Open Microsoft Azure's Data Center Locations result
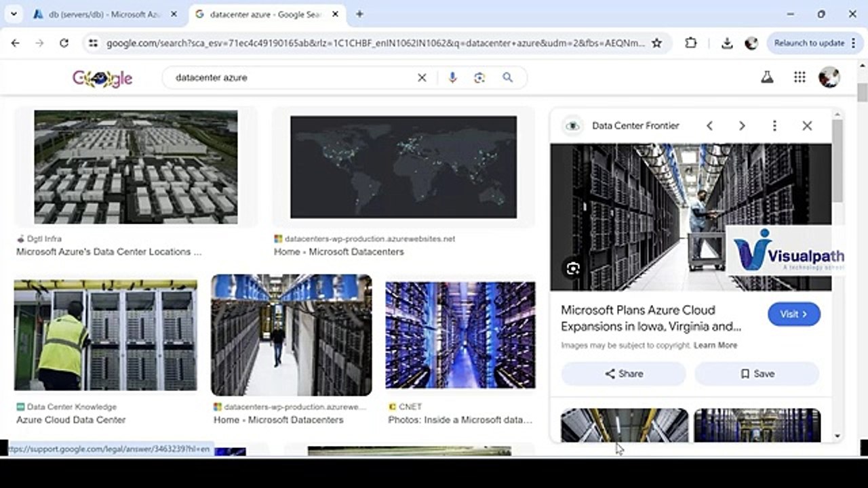Screen dimensions: 868x488 tap(108, 251)
